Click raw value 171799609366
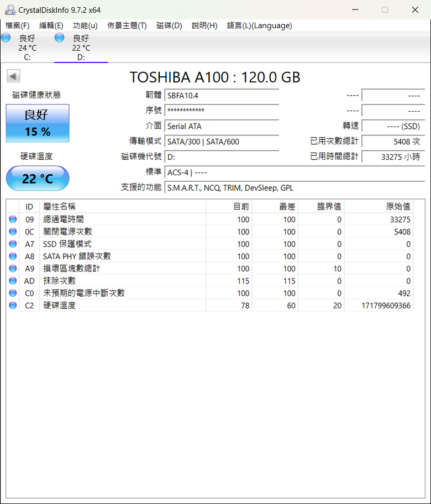This screenshot has height=504, width=431. point(386,306)
